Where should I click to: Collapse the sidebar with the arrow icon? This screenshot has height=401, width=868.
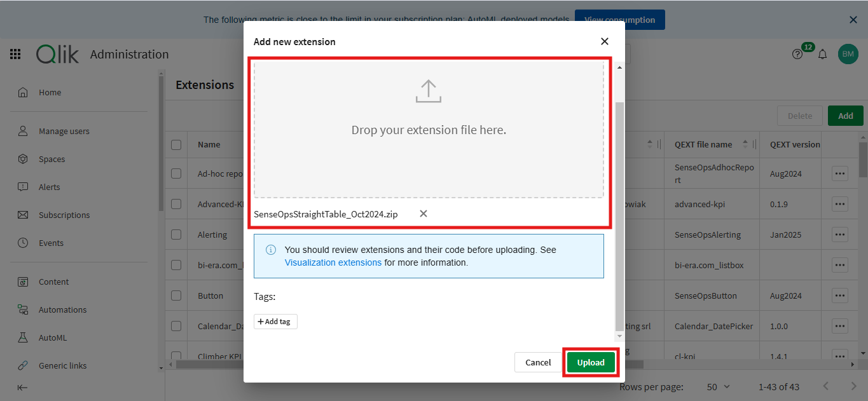pyautogui.click(x=23, y=387)
